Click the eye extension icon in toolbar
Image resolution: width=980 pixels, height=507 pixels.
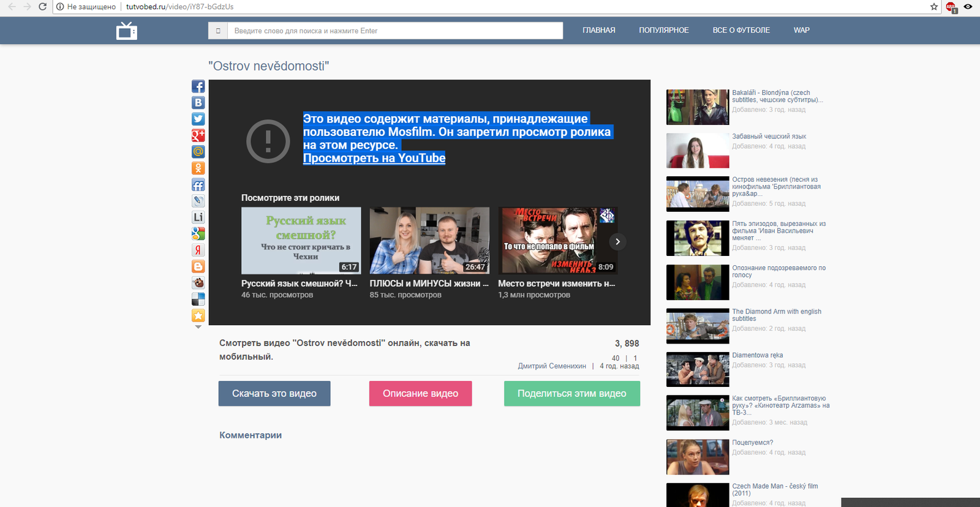[968, 7]
